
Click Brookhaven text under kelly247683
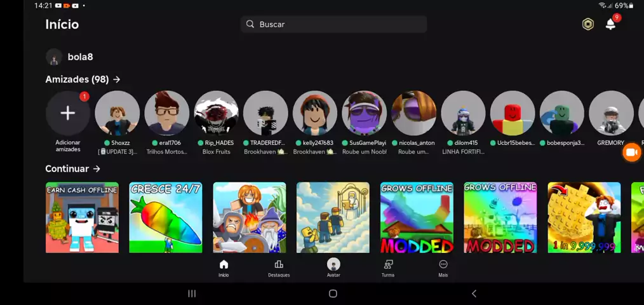point(314,152)
